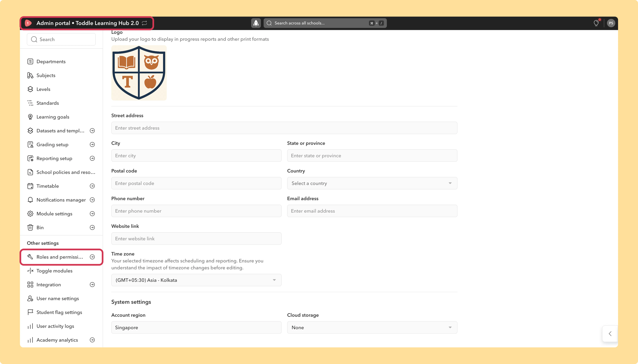638x364 pixels.
Task: Click the User name settings icon
Action: (30, 299)
